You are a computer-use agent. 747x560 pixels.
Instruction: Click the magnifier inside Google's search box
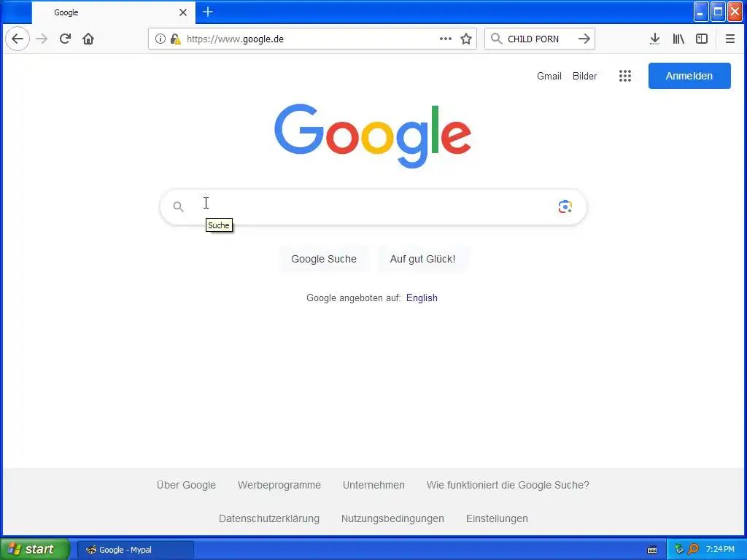[178, 206]
